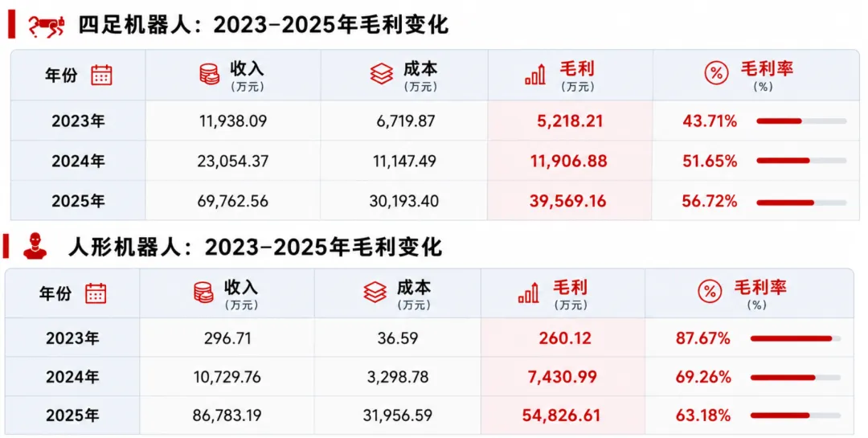The width and height of the screenshot is (868, 438).
Task: Click the 人形机器人 section title
Action: (x=256, y=247)
